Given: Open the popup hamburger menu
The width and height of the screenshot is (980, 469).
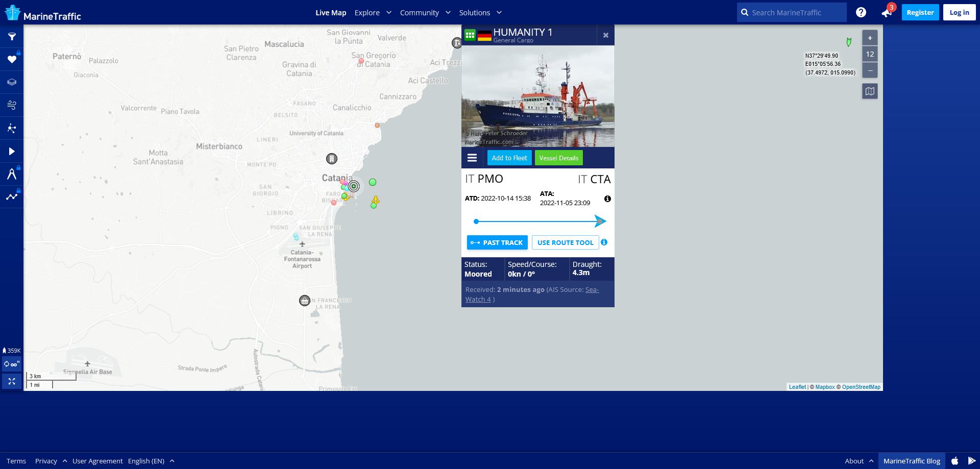Looking at the screenshot, I should pos(472,158).
